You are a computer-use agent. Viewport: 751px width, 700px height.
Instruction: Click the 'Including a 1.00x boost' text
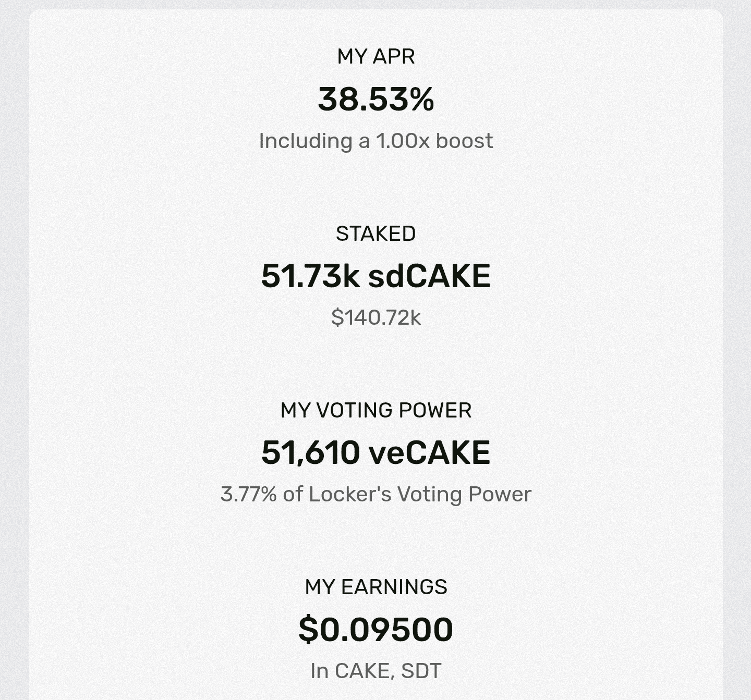(375, 141)
